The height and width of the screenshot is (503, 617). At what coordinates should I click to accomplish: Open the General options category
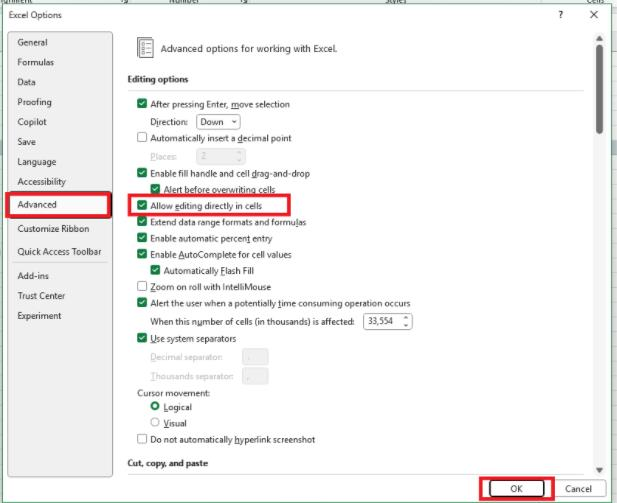[x=32, y=42]
